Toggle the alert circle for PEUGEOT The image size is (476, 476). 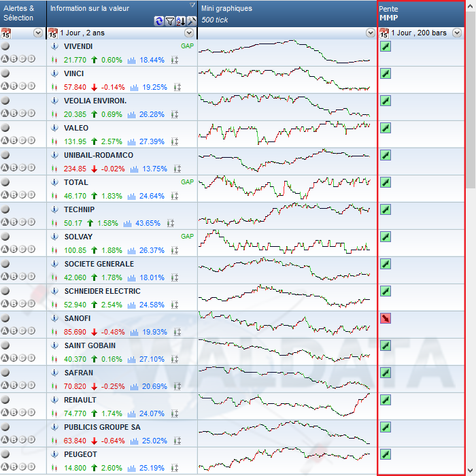click(5, 454)
